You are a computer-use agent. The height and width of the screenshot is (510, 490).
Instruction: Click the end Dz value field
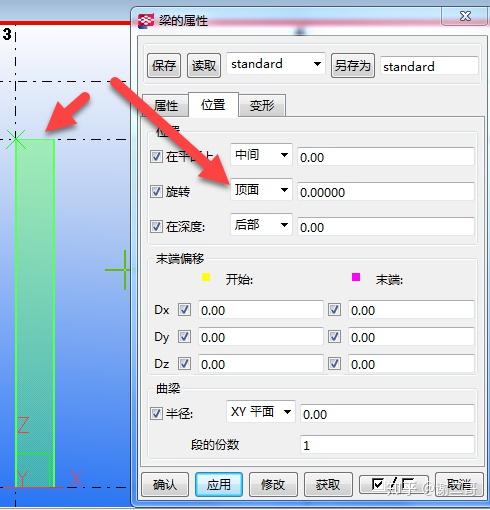tap(411, 364)
